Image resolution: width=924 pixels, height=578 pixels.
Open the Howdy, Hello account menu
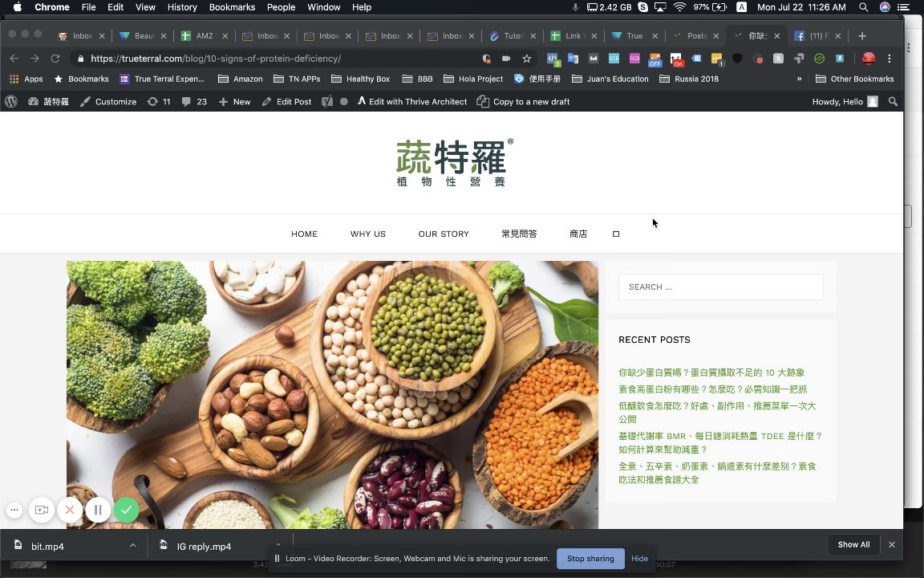point(845,101)
